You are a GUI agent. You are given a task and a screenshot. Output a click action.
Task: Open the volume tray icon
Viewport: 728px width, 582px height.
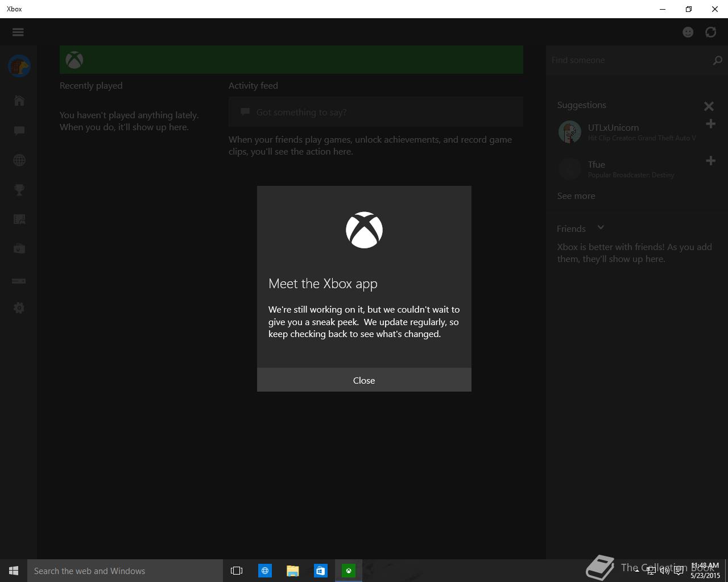(x=665, y=571)
